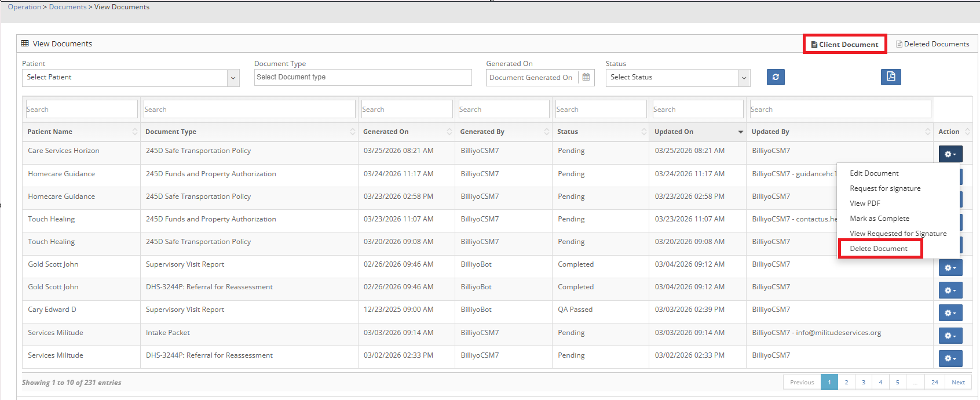Viewport: 980px width, 400px height.
Task: Open calendar icon for Generated On
Action: (x=586, y=77)
